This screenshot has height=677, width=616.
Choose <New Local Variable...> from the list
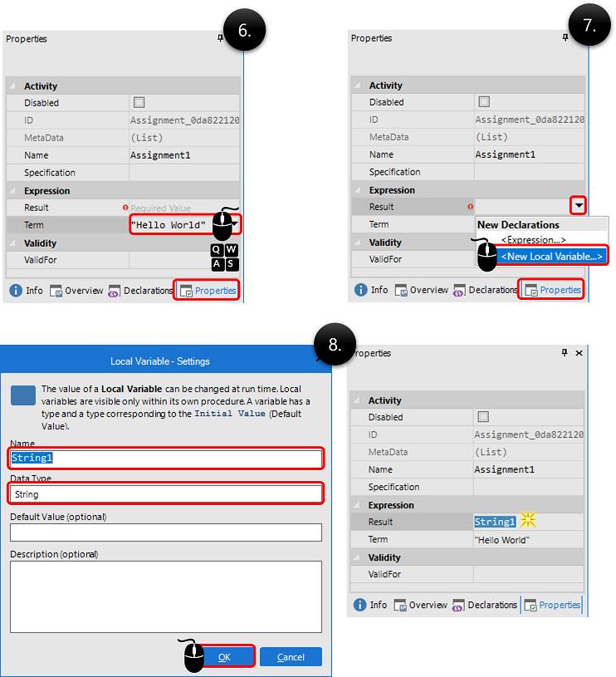pos(550,257)
